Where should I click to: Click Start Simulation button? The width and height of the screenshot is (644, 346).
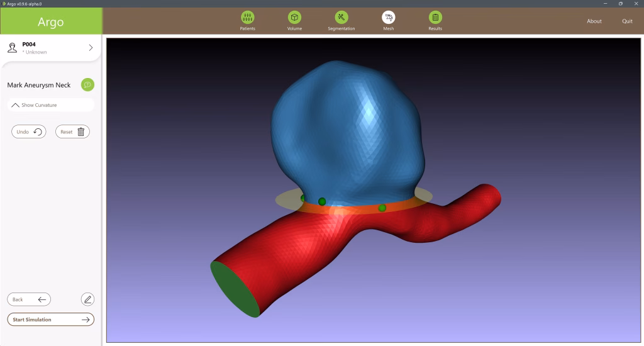50,320
